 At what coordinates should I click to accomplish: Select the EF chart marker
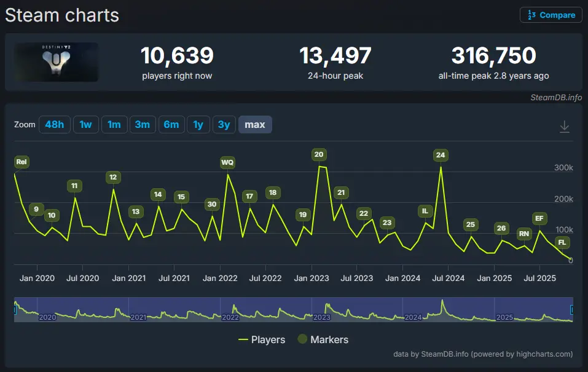tap(539, 218)
